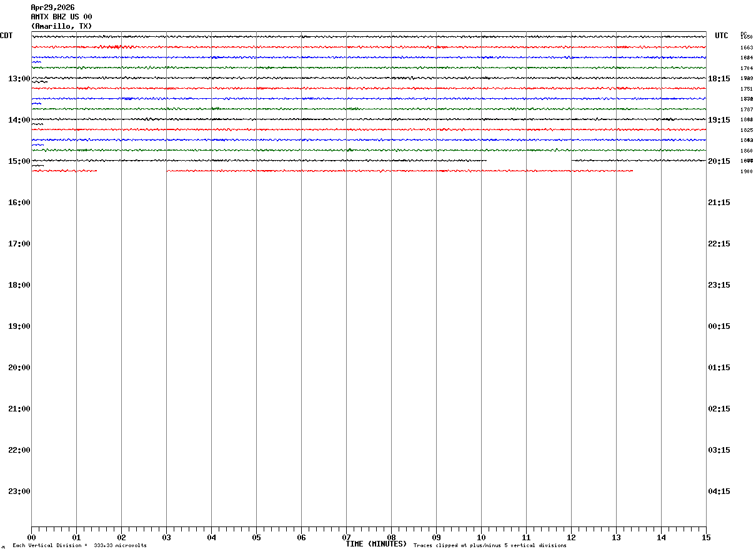Viewport: 756px width, 554px height.
Task: Click the 22:15 UTC time label
Action: click(x=719, y=244)
